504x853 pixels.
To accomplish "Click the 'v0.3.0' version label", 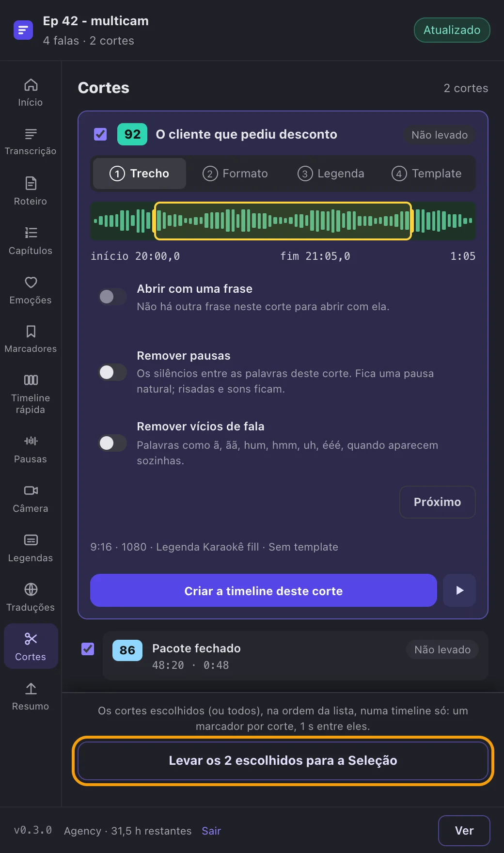I will (33, 830).
